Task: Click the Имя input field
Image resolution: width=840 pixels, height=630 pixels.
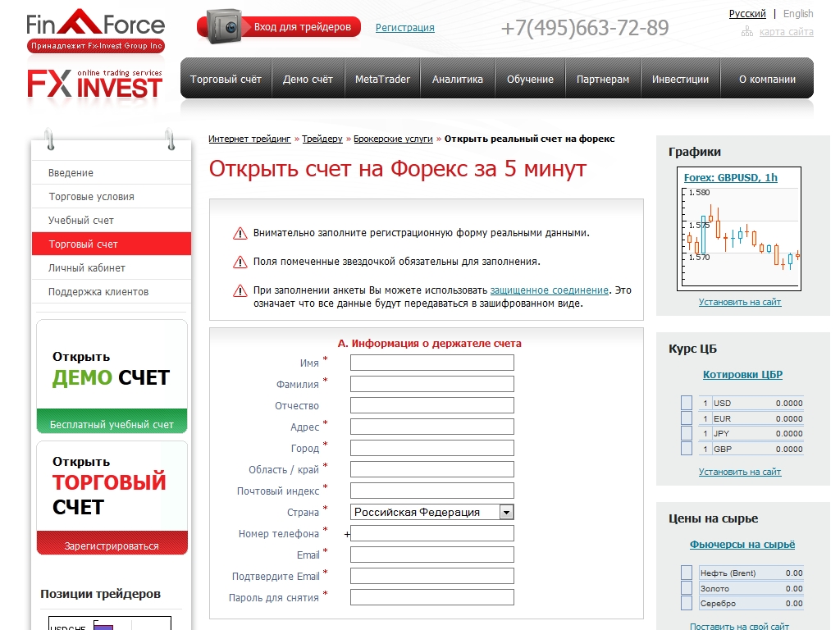Action: click(431, 363)
